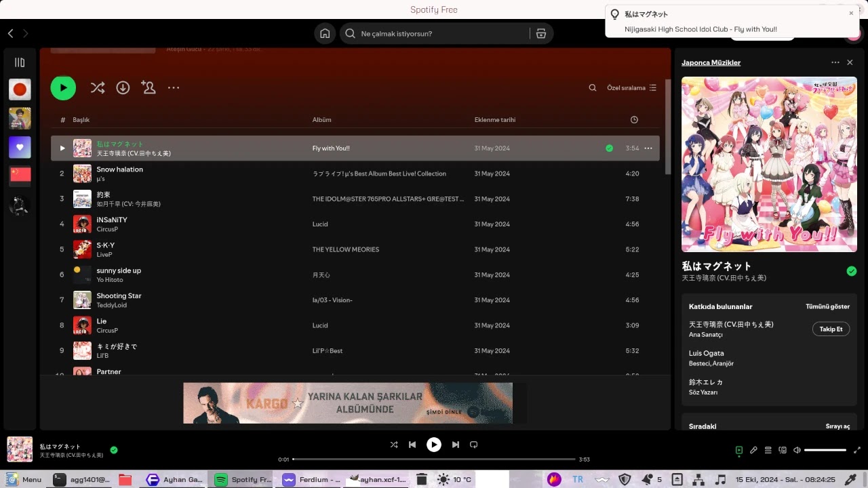Open Your Library sidebar icon
868x488 pixels.
pos(20,62)
